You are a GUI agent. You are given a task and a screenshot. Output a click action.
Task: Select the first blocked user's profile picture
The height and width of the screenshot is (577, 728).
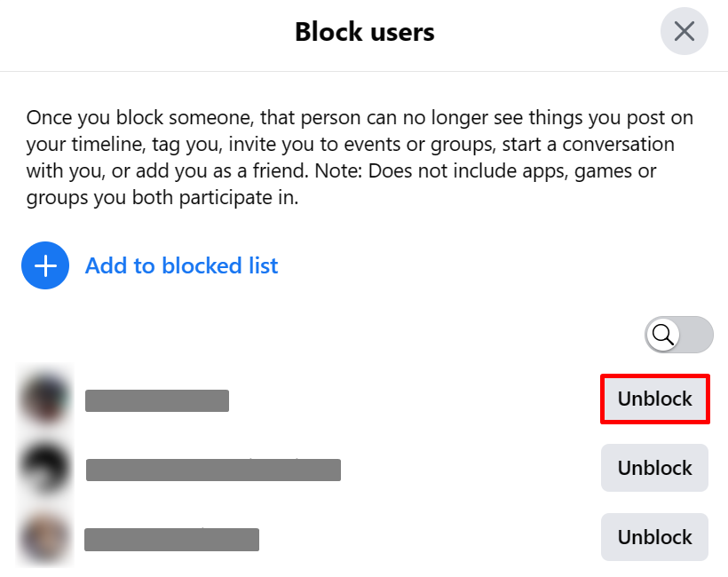coord(44,399)
